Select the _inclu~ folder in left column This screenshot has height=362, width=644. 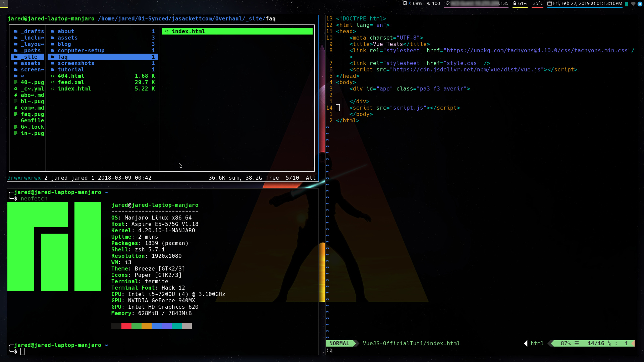[x=28, y=38]
